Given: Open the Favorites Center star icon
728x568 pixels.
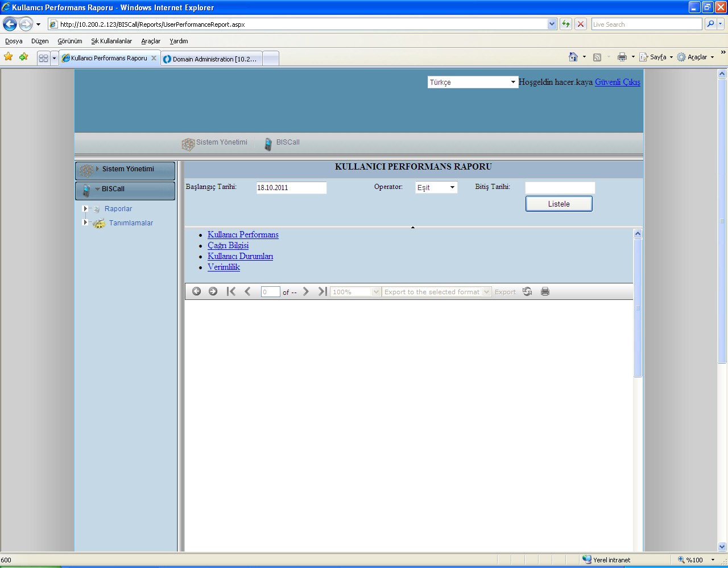Looking at the screenshot, I should (9, 57).
